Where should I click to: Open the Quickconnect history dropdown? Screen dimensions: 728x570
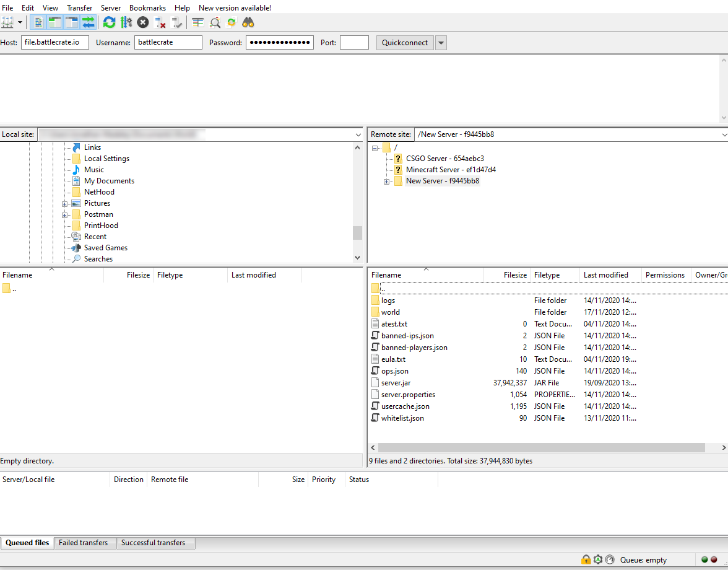(x=441, y=43)
